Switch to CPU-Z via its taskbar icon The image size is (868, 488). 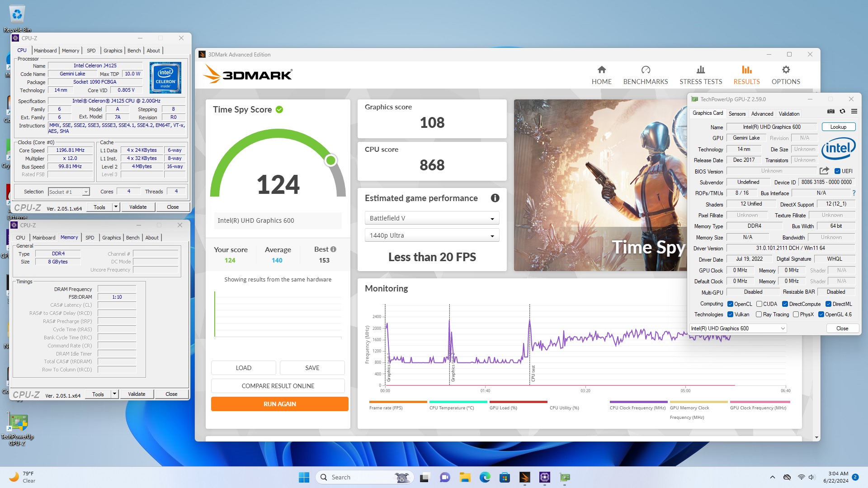(544, 477)
